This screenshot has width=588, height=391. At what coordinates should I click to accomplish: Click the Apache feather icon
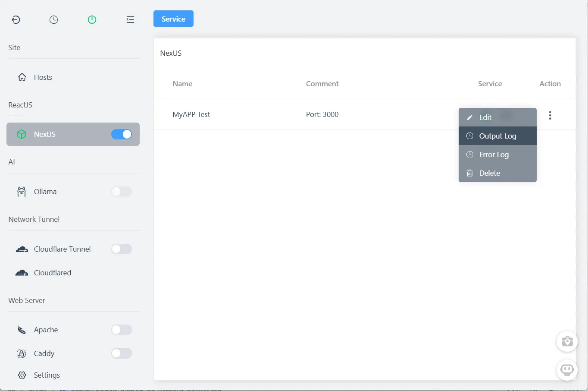pyautogui.click(x=22, y=330)
